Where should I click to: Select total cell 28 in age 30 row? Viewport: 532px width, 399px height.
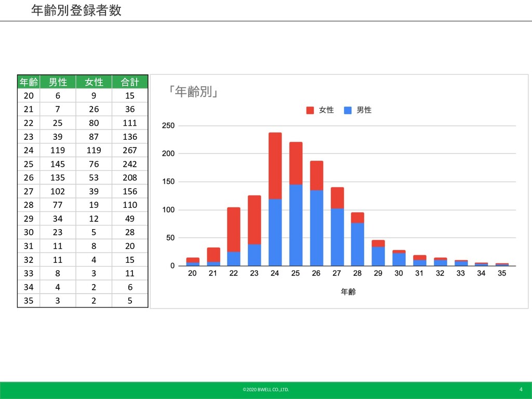pos(130,232)
